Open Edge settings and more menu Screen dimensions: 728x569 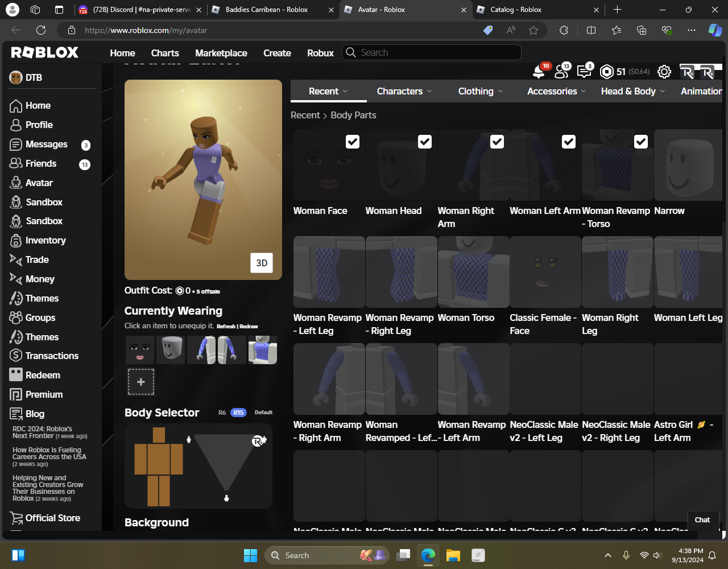pos(691,30)
